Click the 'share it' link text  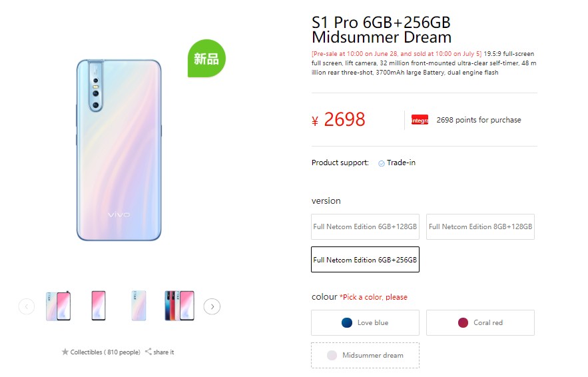(x=163, y=352)
